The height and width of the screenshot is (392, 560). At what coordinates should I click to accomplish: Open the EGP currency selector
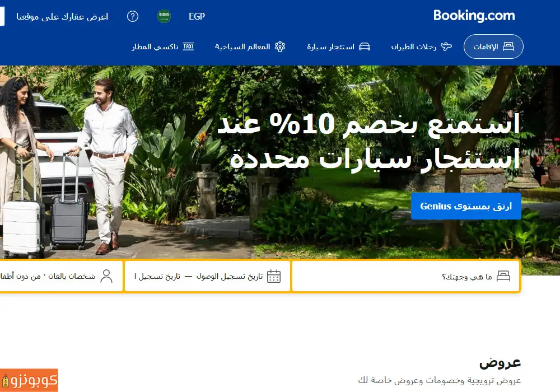197,16
